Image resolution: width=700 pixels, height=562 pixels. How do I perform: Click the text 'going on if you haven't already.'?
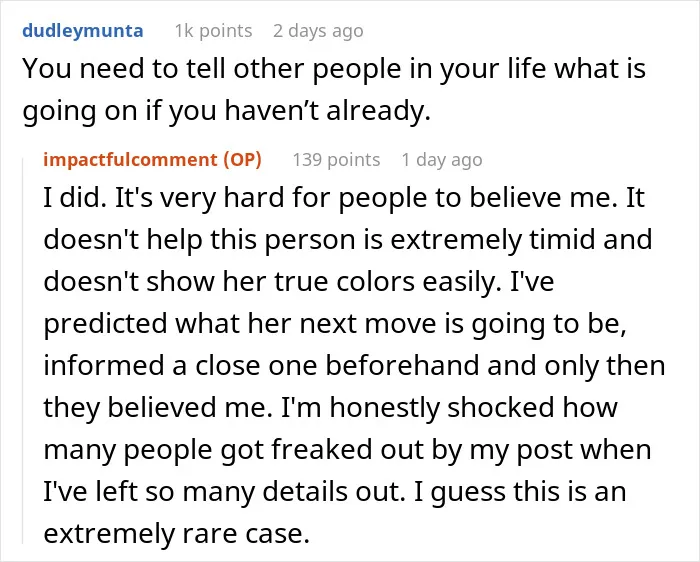(x=226, y=111)
